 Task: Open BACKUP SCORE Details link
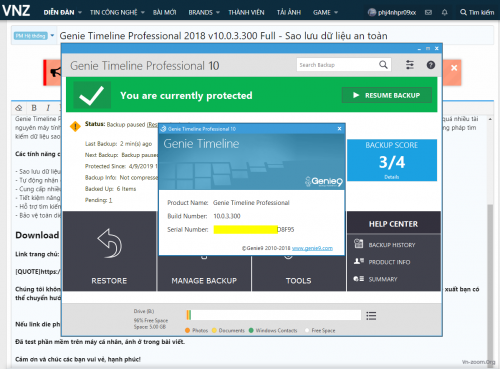(x=392, y=177)
